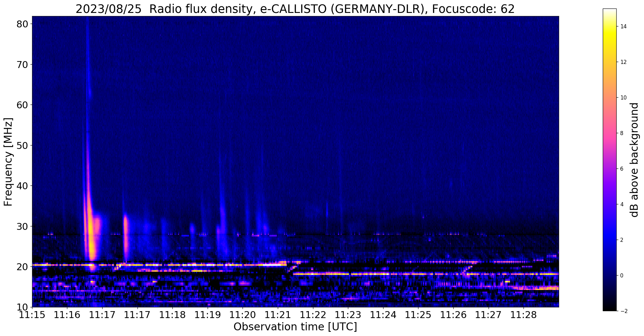Click the time tick label 11:24
The image size is (644, 336).
[383, 315]
